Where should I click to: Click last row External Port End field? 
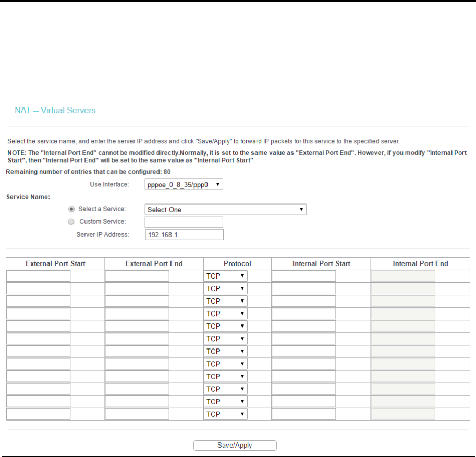137,414
